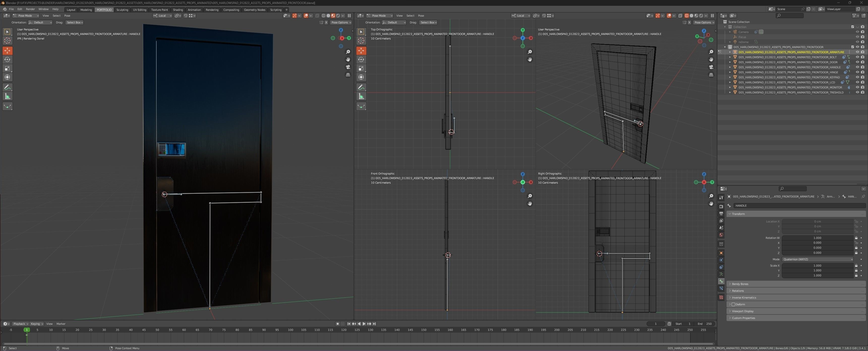Open Pose Options dropdown in left viewport
Image resolution: width=868 pixels, height=351 pixels.
click(x=341, y=22)
